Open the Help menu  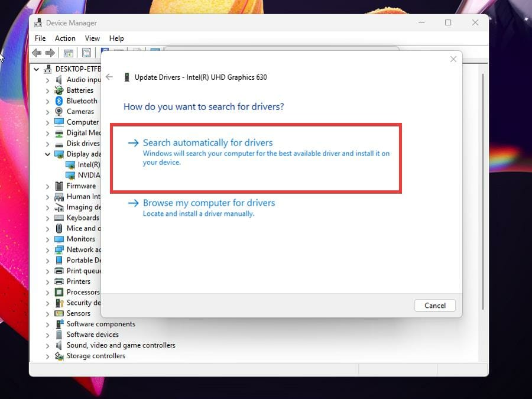pyautogui.click(x=116, y=38)
